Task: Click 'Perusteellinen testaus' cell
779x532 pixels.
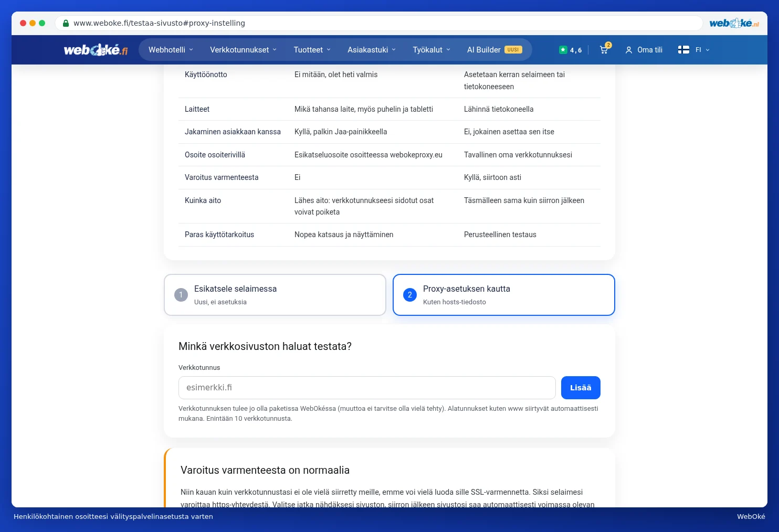Action: (500, 235)
